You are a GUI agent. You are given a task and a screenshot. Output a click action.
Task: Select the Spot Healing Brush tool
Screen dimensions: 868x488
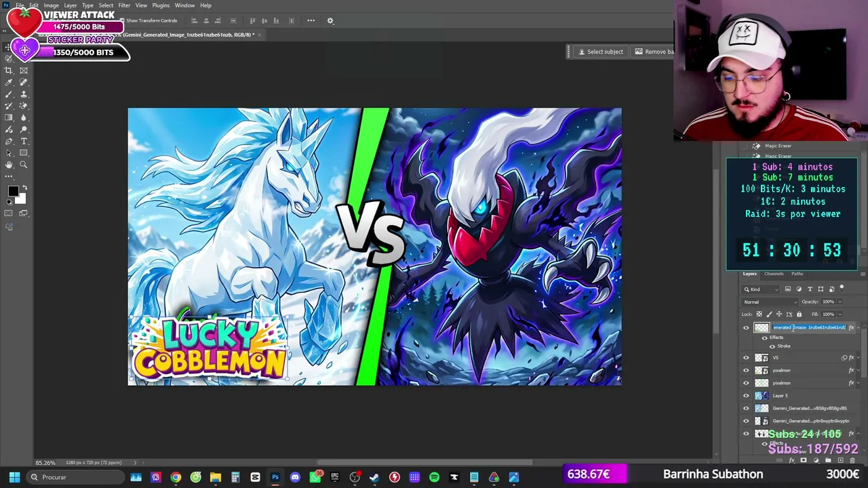pyautogui.click(x=24, y=83)
